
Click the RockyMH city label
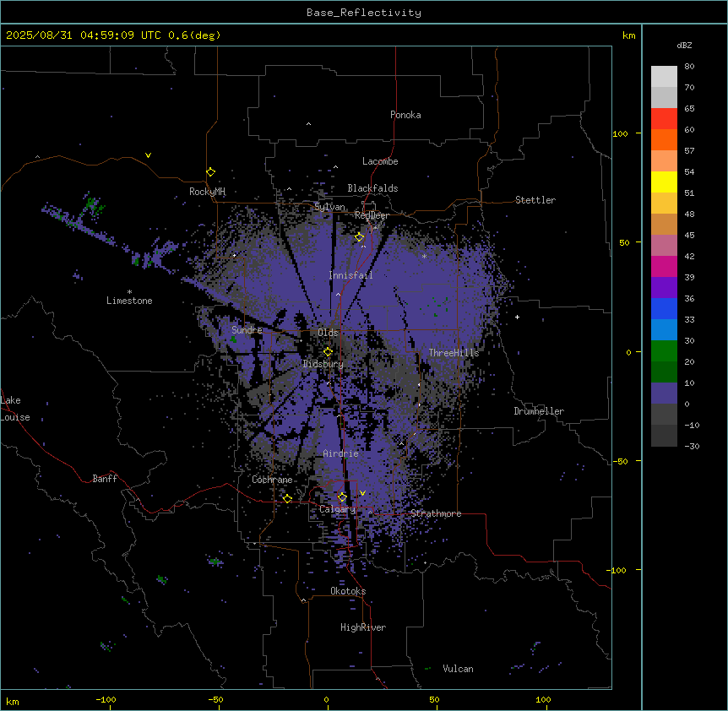207,192
